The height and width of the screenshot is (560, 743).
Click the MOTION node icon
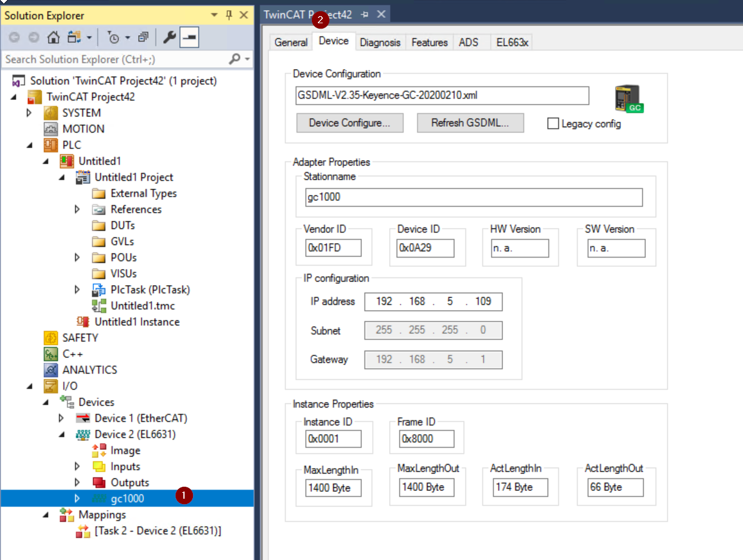click(51, 129)
